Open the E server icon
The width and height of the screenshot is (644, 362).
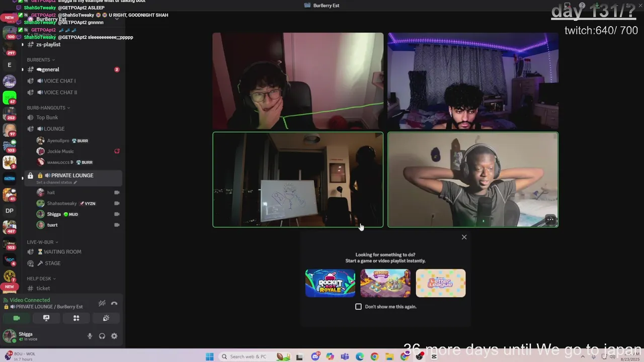tap(10, 65)
